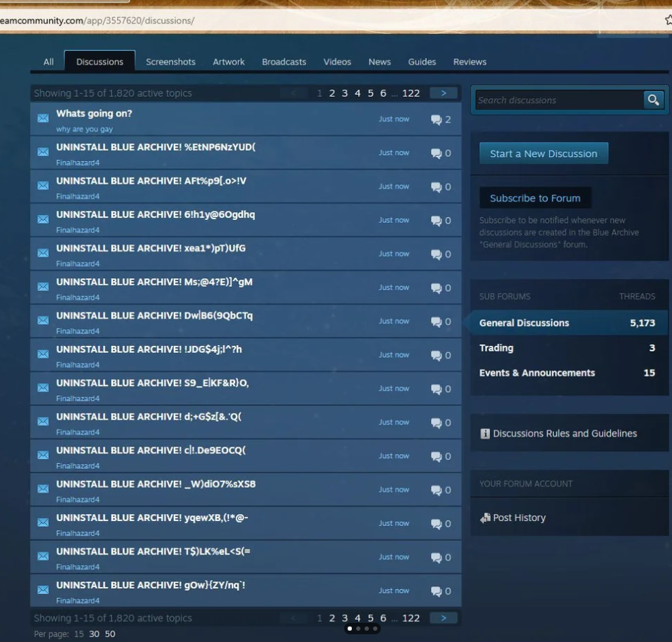The width and height of the screenshot is (672, 642).
Task: Click envelope icon beside '!JDG$4j;l^?h' topic
Action: coord(43,354)
